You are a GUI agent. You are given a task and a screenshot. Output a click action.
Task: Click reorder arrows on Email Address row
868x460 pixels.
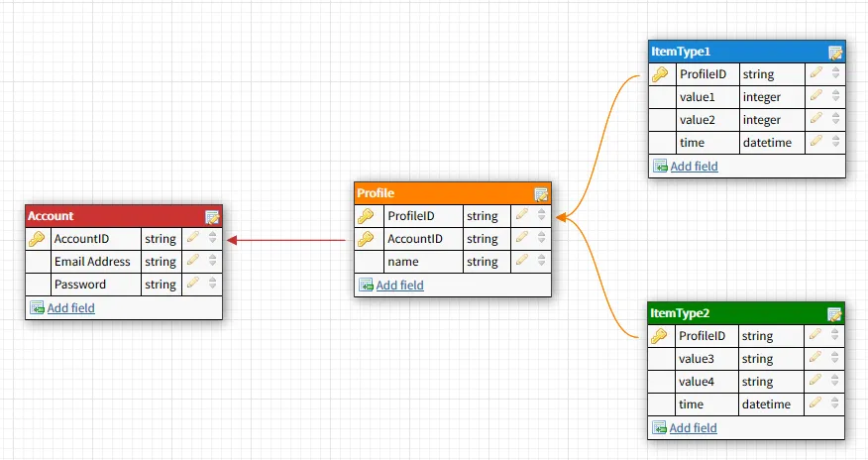pyautogui.click(x=213, y=261)
